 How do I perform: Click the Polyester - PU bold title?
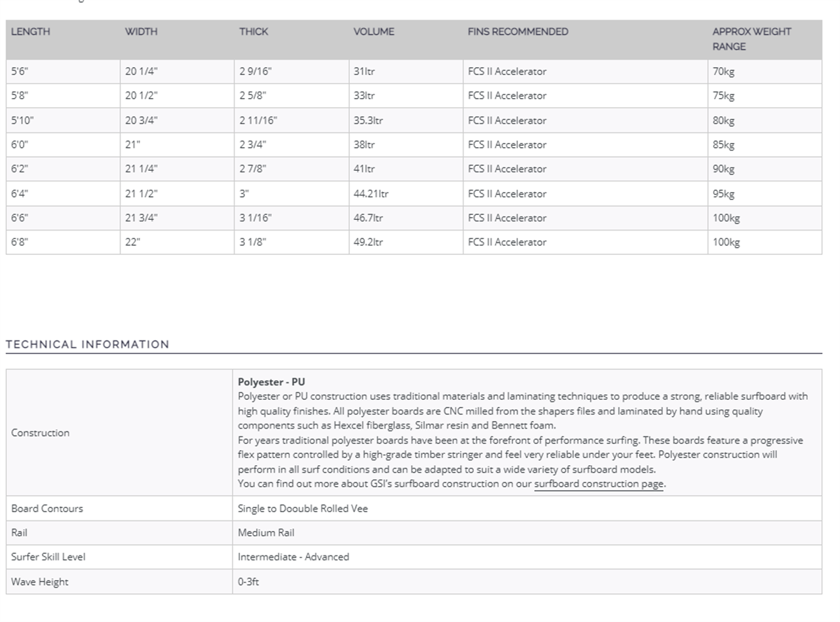pos(271,382)
